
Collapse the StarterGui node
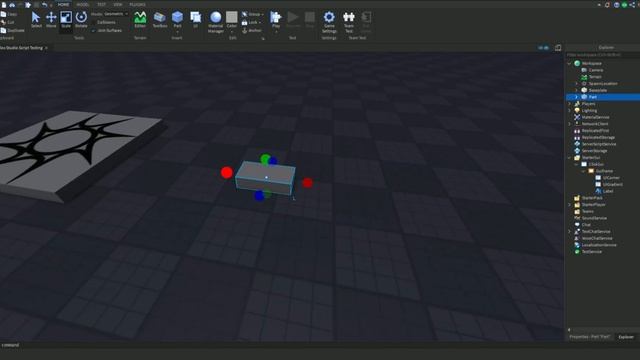pyautogui.click(x=569, y=158)
